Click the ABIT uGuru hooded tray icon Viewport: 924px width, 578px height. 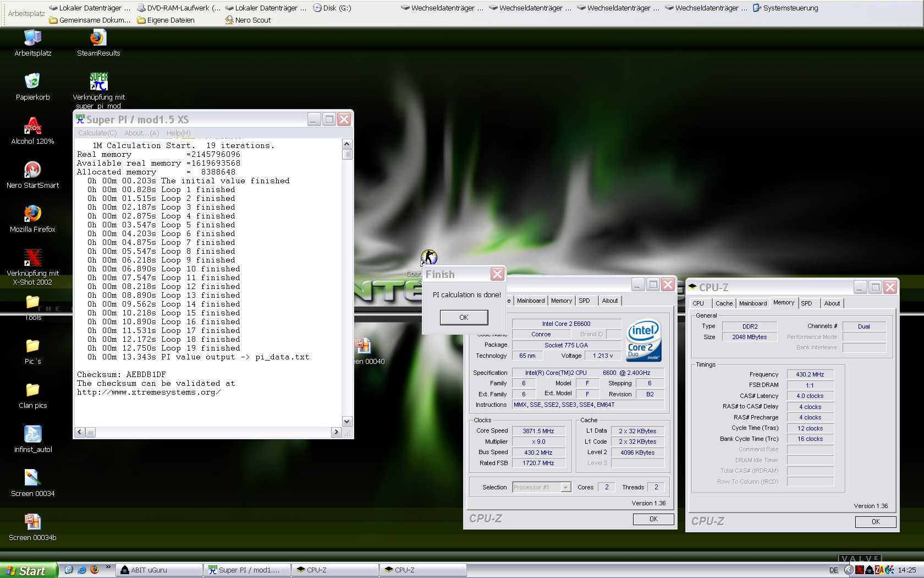tap(869, 570)
